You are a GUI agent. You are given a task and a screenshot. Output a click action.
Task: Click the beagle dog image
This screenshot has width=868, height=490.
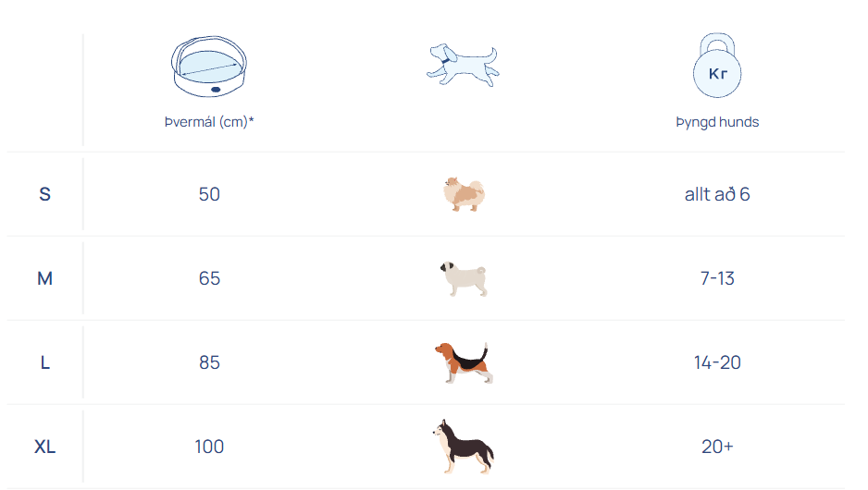pos(463,362)
